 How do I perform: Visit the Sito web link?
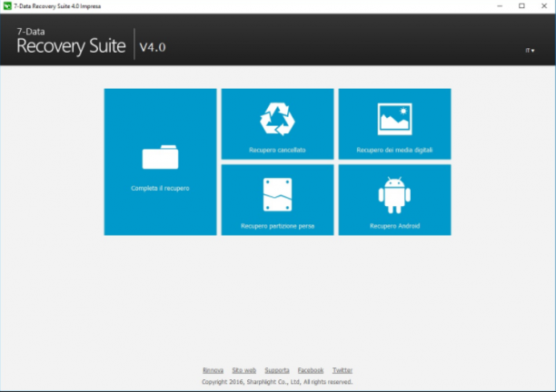244,370
